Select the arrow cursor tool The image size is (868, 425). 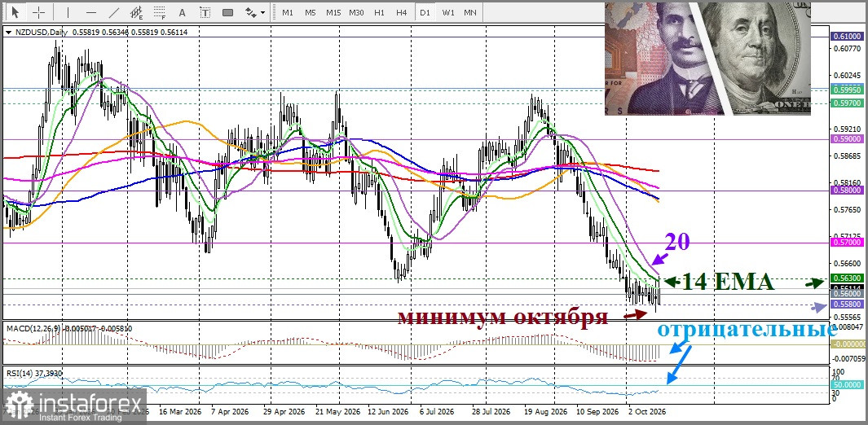tap(15, 11)
